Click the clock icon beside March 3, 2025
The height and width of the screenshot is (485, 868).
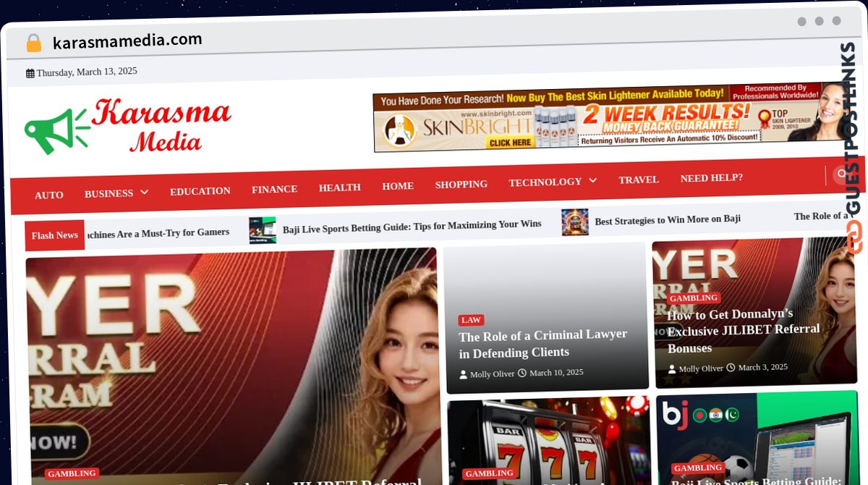[x=731, y=368]
